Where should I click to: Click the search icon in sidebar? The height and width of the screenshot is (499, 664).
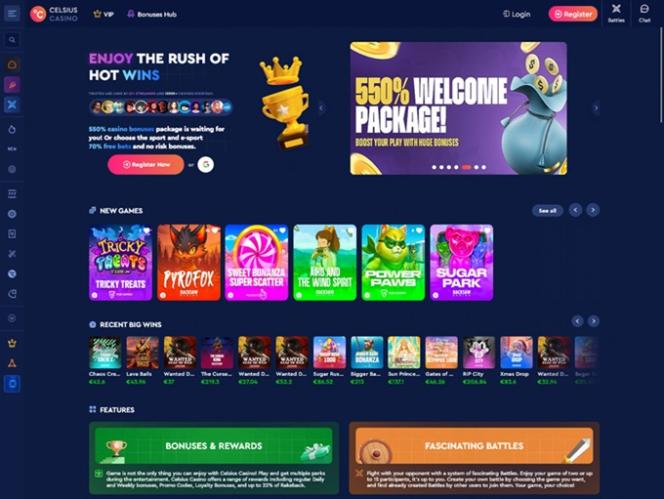pos(12,40)
